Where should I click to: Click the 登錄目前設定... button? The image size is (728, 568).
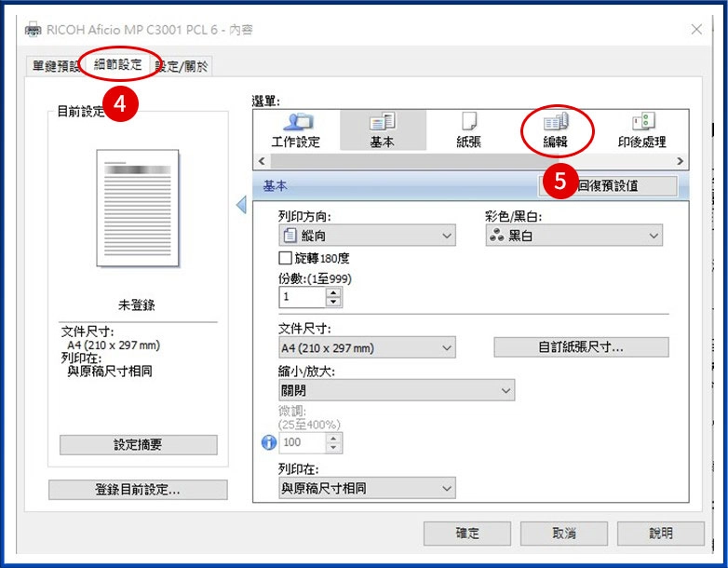pyautogui.click(x=138, y=490)
